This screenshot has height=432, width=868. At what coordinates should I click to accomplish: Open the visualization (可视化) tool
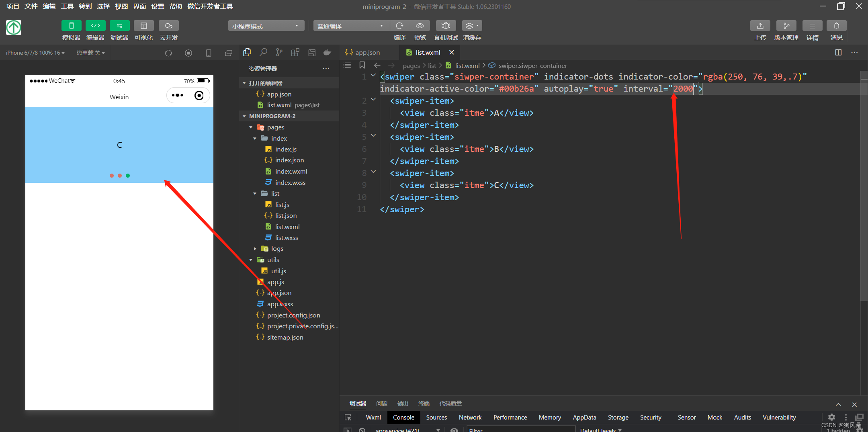(x=143, y=26)
